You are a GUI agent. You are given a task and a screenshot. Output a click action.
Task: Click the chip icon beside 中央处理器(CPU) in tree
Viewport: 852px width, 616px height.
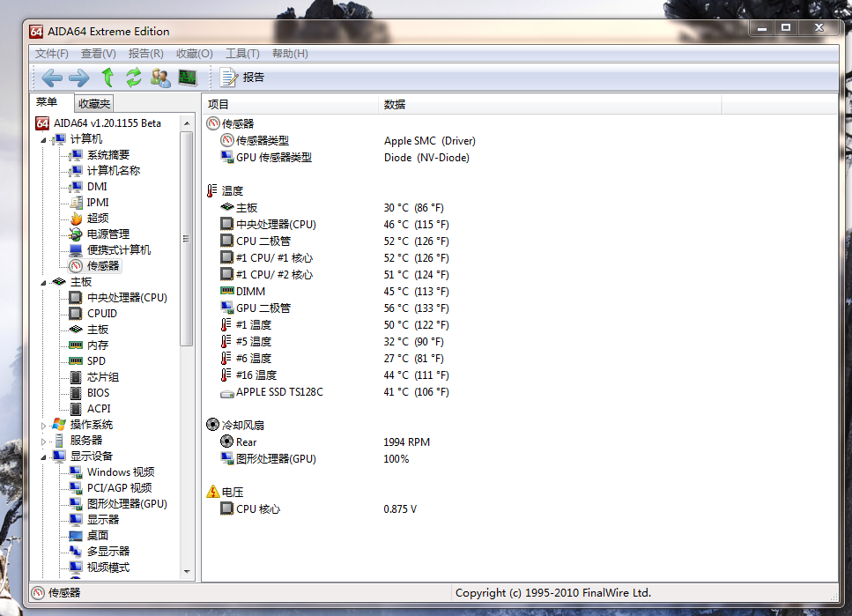(x=76, y=297)
